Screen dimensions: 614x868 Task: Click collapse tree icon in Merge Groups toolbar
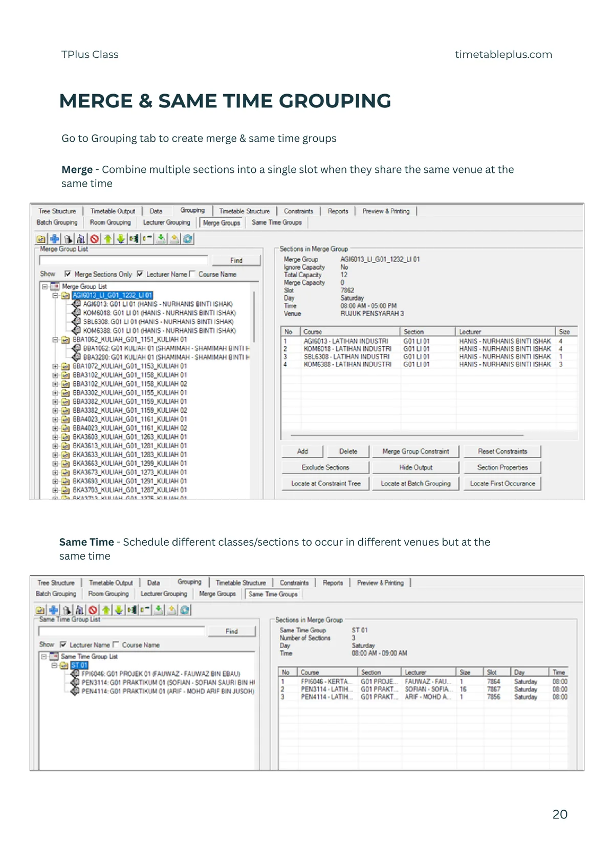pyautogui.click(x=147, y=239)
